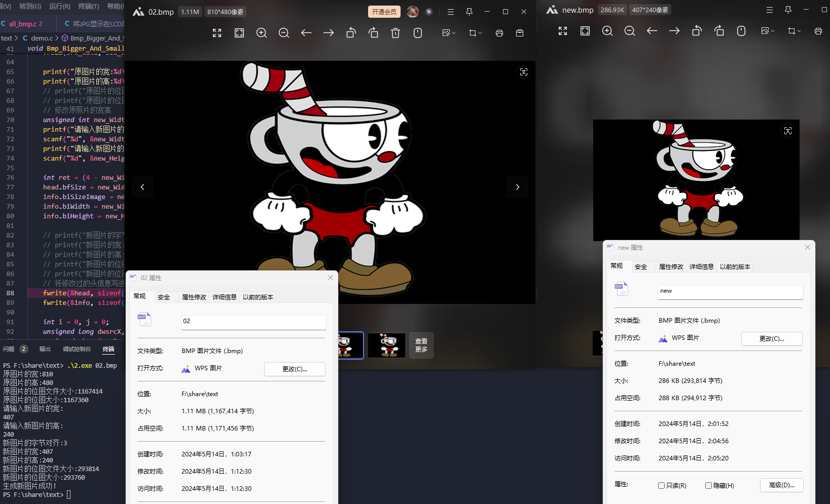Pin the 02.bmp viewer window on top
Image resolution: width=830 pixels, height=504 pixels.
coord(469,12)
